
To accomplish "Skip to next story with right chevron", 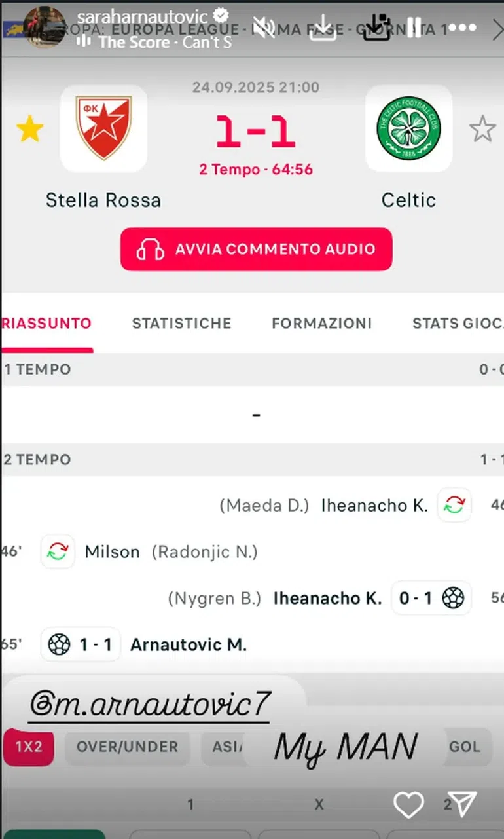I will click(x=497, y=28).
